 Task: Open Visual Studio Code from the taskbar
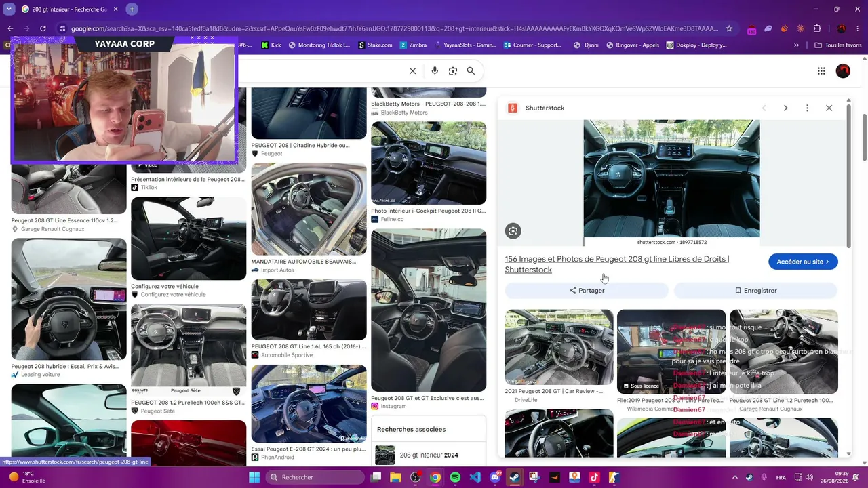(475, 477)
